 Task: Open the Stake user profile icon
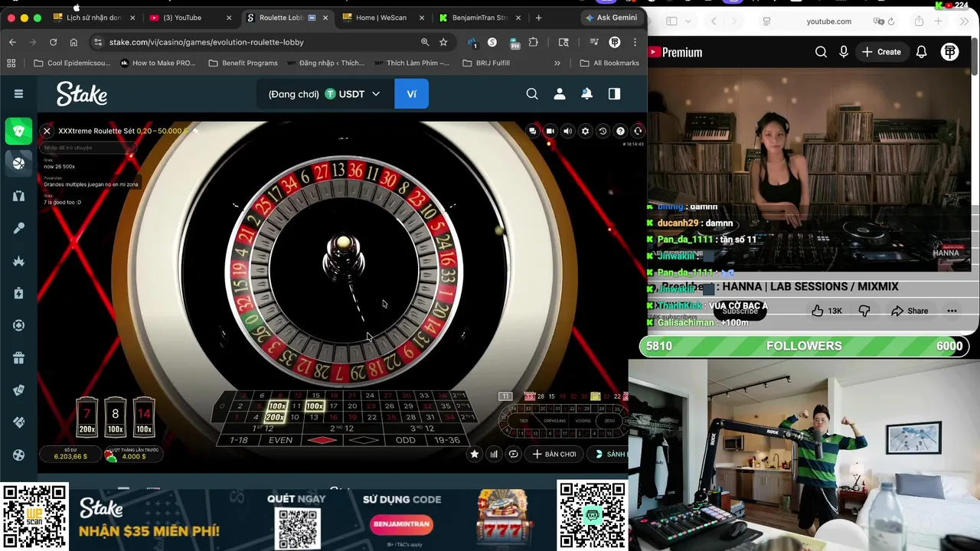point(560,94)
